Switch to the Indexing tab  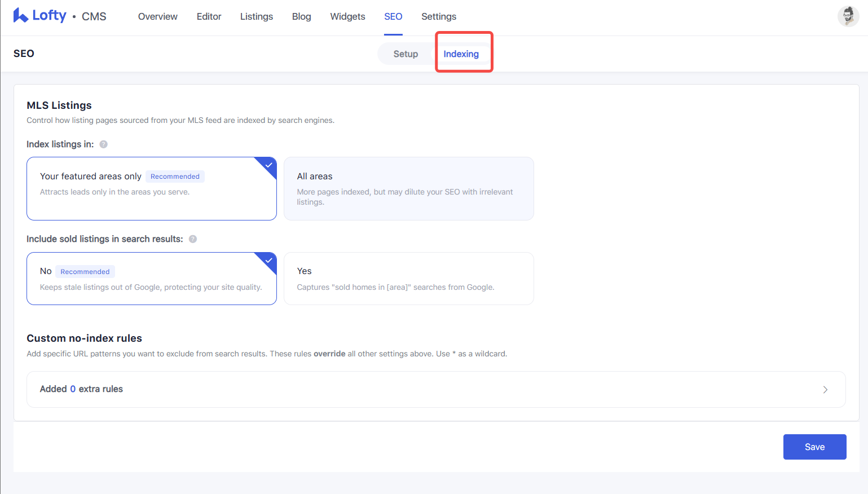tap(461, 54)
